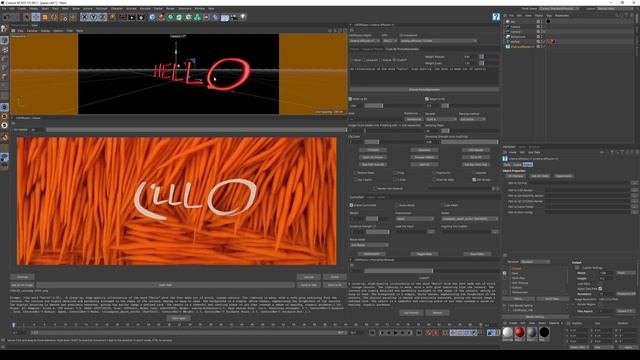Screen dimensions: 640x360
Task: Toggle the Weight checkbox beside Model checkbox
Action: pos(427,99)
